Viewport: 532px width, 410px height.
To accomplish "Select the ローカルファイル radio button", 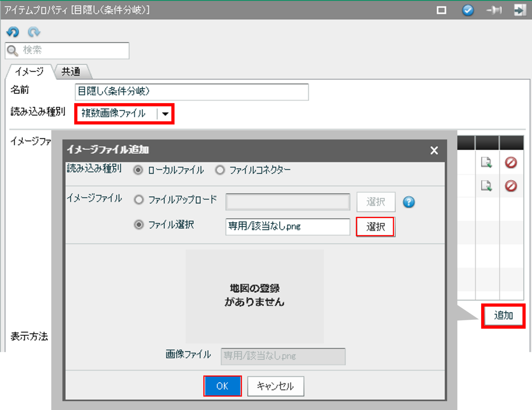I will [x=138, y=170].
